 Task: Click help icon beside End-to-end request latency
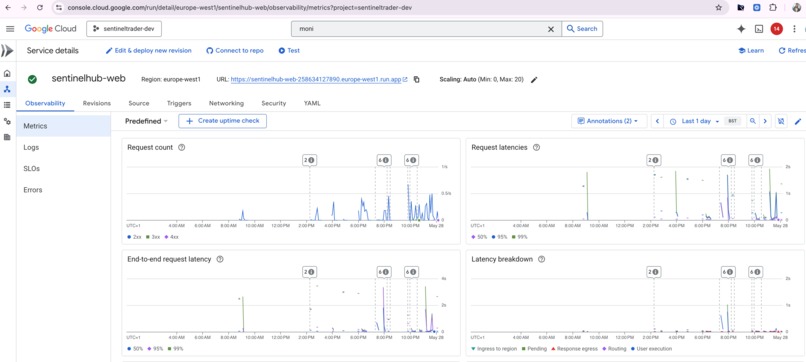(x=220, y=259)
